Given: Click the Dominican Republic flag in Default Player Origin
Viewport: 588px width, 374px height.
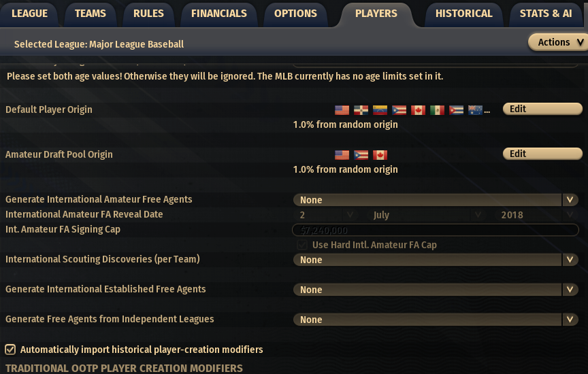Looking at the screenshot, I should 361,109.
